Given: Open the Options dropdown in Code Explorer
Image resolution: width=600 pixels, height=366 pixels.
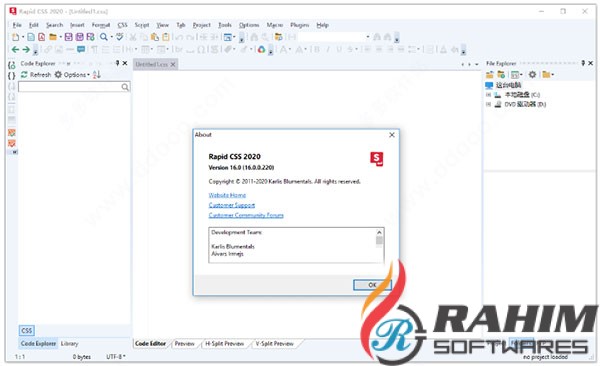Looking at the screenshot, I should [x=72, y=75].
